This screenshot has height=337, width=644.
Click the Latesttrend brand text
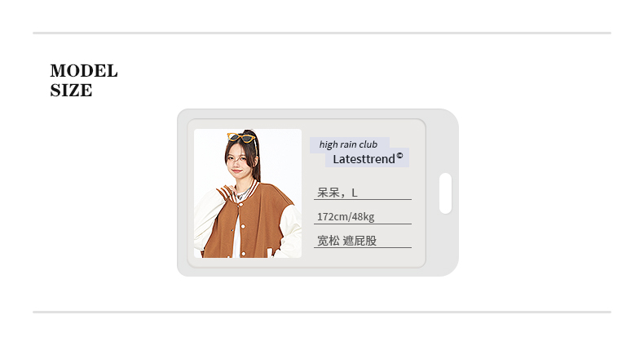[x=364, y=159]
